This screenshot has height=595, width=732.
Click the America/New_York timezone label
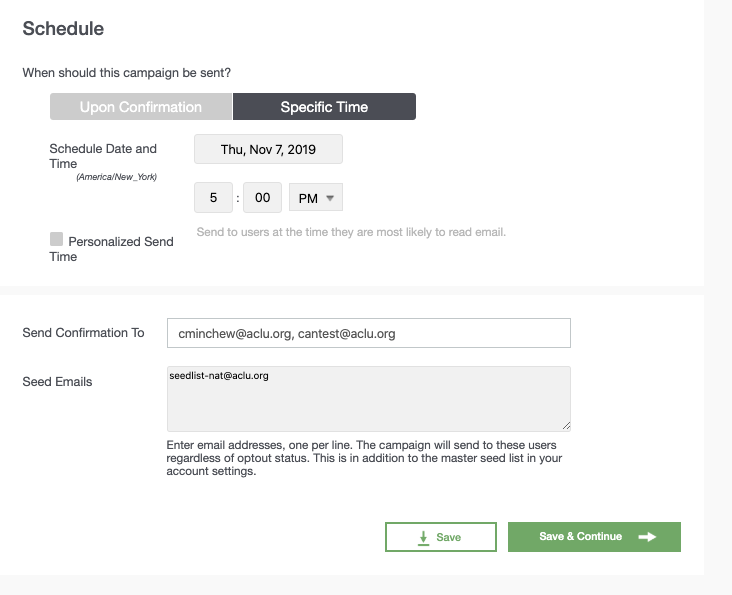tap(117, 177)
